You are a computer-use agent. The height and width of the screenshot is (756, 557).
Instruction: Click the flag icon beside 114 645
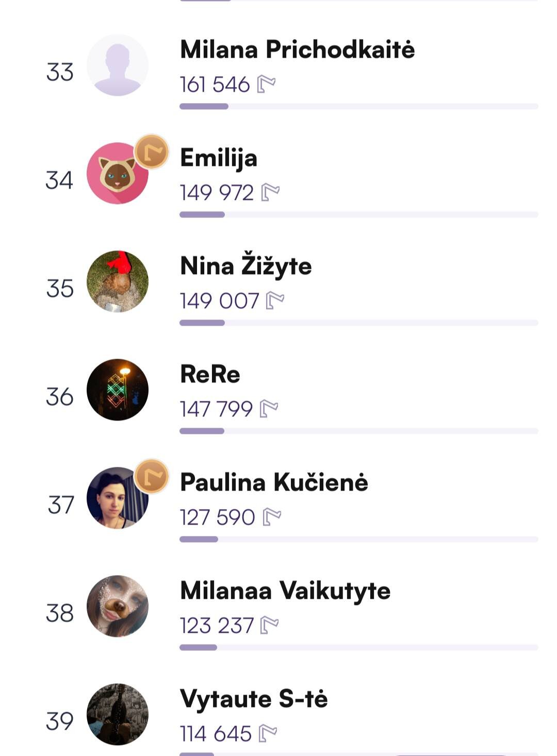[x=268, y=733]
